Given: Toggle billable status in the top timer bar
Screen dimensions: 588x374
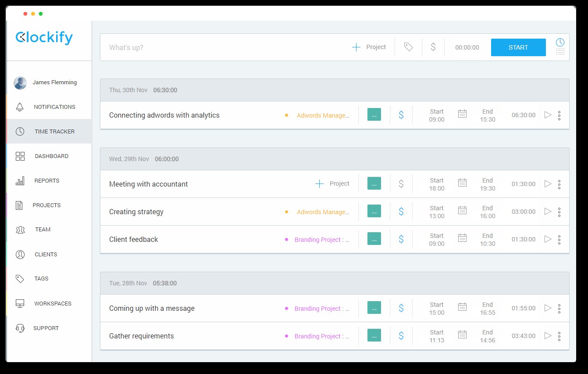Looking at the screenshot, I should coord(433,47).
